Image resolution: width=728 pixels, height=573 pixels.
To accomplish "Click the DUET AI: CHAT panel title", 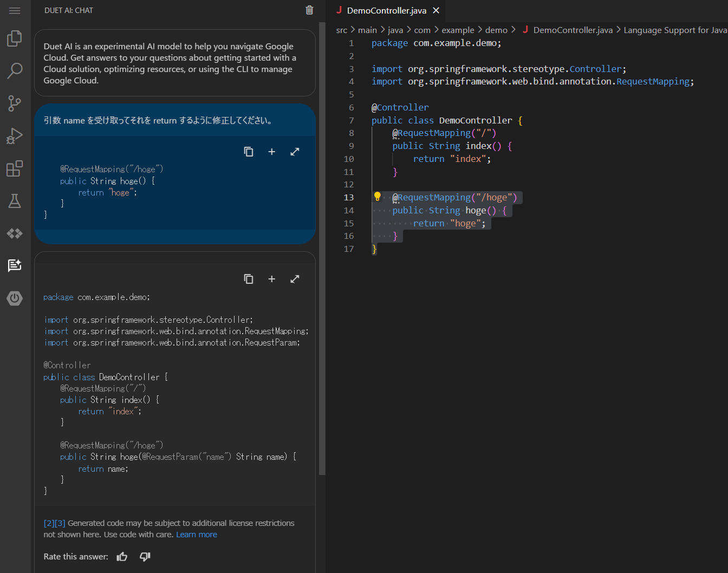I will (x=69, y=10).
